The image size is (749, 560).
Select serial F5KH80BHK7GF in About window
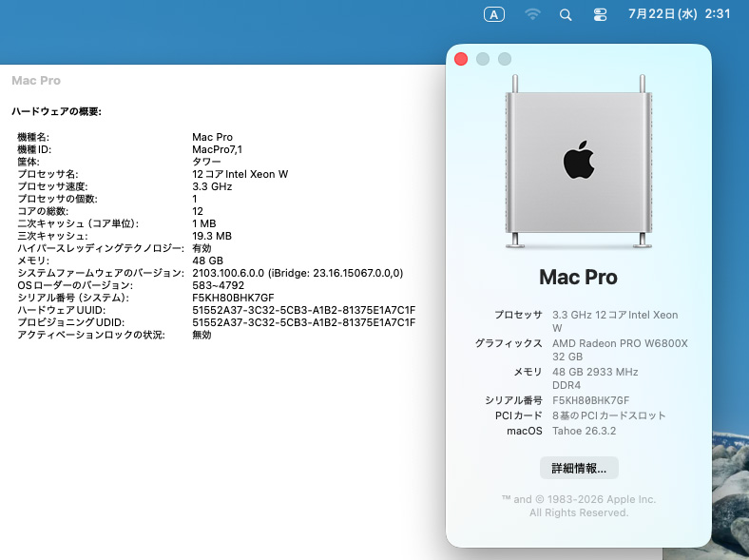(591, 400)
